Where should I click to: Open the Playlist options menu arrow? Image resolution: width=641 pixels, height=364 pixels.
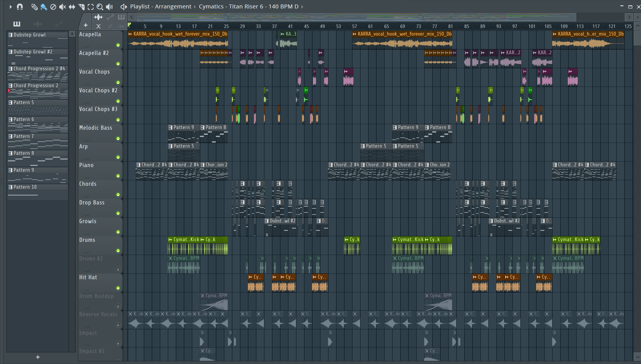[10, 7]
